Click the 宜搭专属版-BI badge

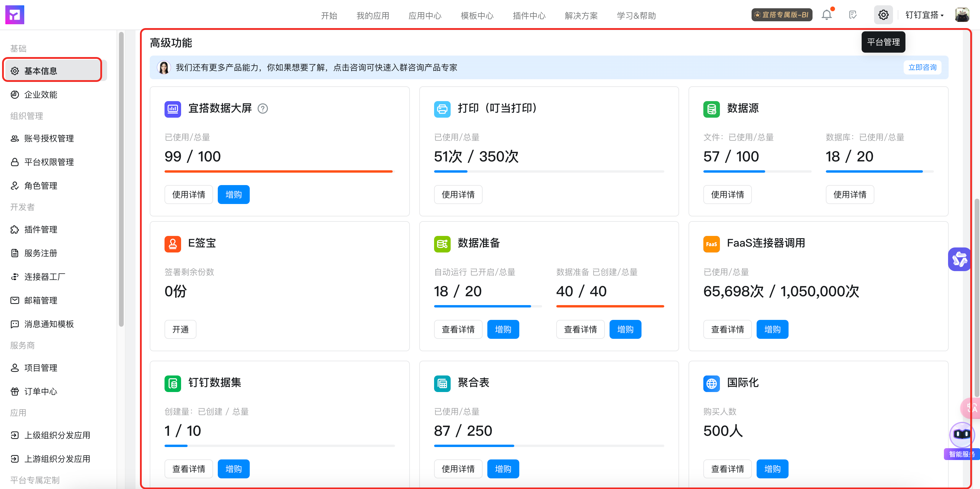tap(781, 15)
